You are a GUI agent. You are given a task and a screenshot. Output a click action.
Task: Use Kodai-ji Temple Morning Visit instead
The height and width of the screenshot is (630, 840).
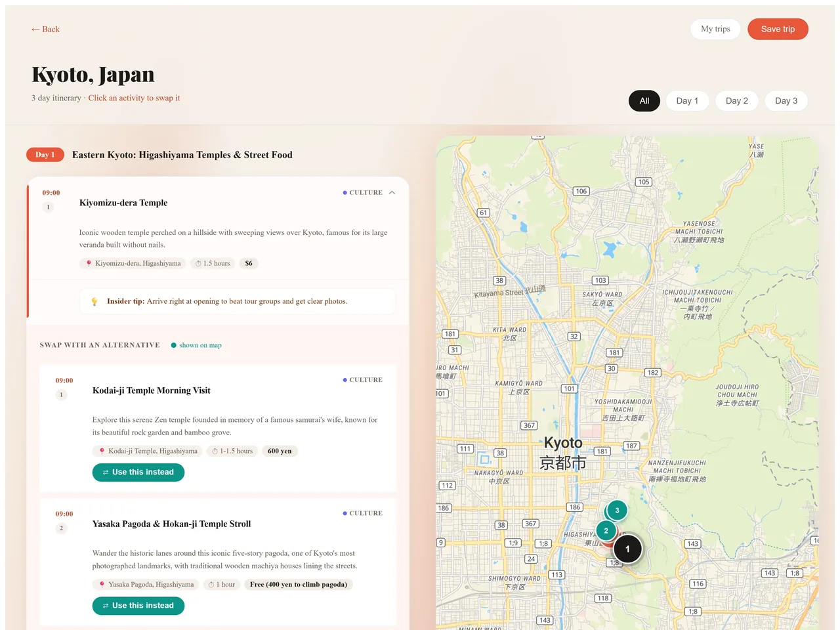138,472
